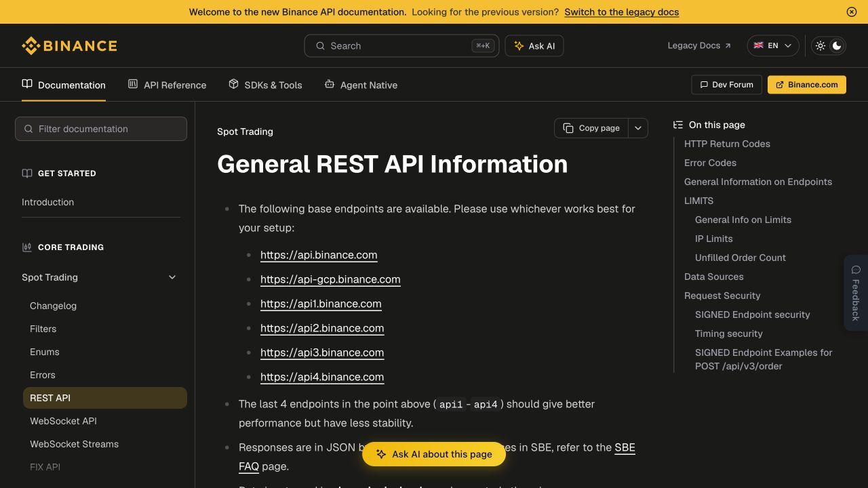Viewport: 868px width, 488px height.
Task: Open the https://api-gcp.binance.com link
Action: click(x=330, y=279)
